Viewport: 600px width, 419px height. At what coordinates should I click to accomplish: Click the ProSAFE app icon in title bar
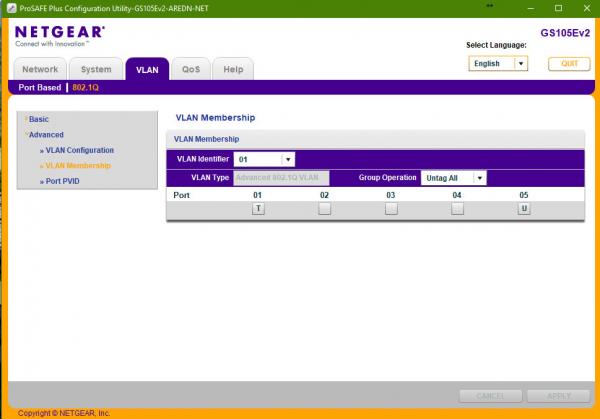click(11, 8)
